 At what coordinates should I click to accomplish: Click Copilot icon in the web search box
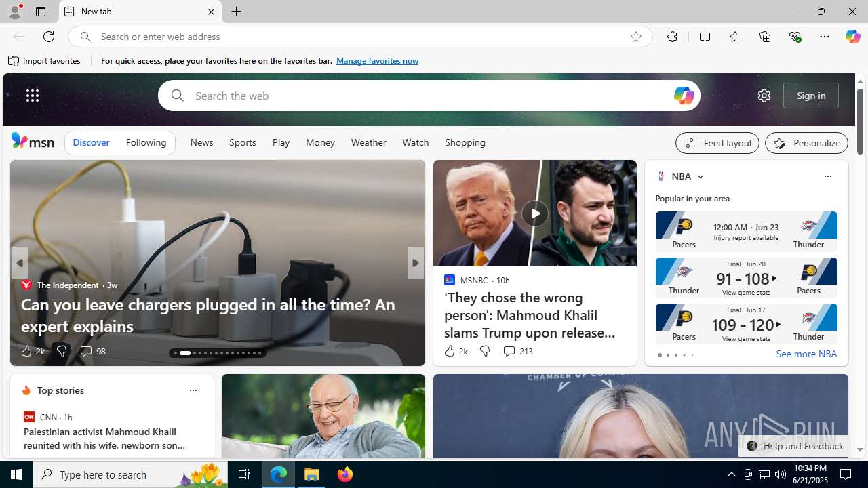pos(684,96)
